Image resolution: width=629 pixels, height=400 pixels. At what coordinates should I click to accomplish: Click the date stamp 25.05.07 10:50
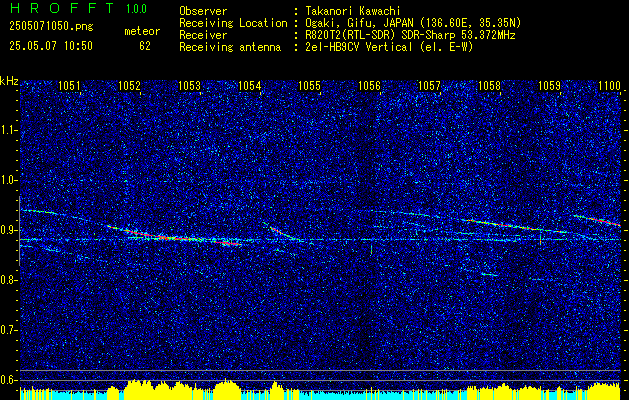51,46
